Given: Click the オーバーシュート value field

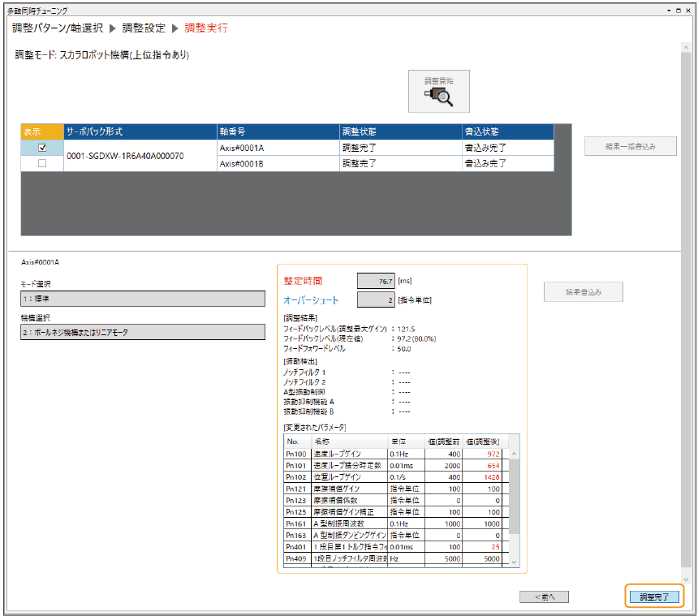Looking at the screenshot, I should [376, 300].
